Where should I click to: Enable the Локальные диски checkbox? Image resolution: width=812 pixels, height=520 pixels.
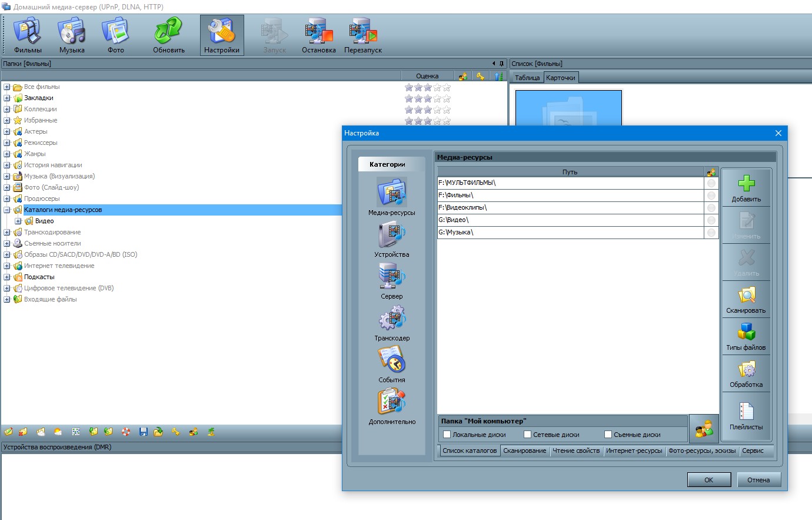pyautogui.click(x=447, y=435)
